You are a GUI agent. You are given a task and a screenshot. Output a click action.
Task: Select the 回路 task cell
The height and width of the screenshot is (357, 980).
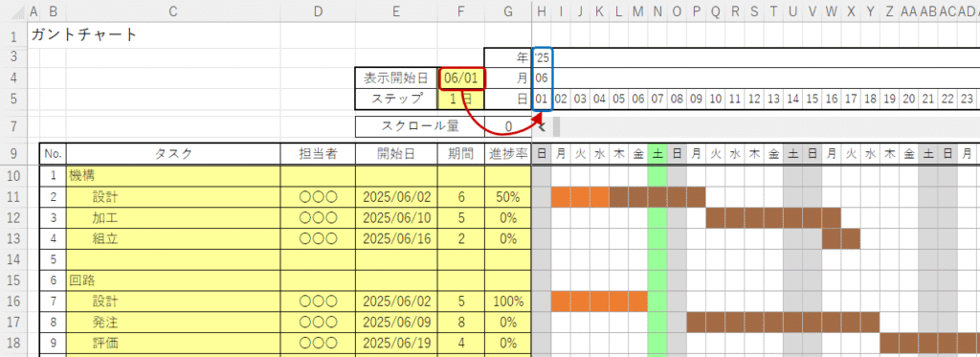pos(173,280)
